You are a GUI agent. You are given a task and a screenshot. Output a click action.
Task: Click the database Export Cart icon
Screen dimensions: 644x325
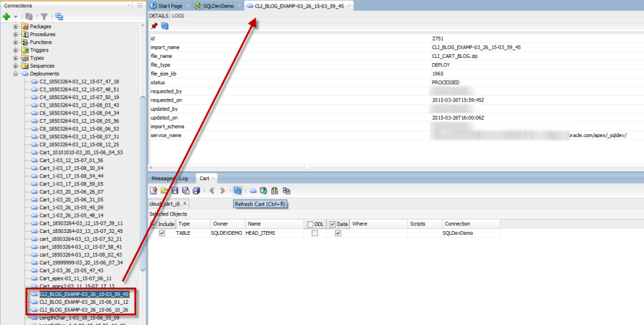[x=263, y=190]
